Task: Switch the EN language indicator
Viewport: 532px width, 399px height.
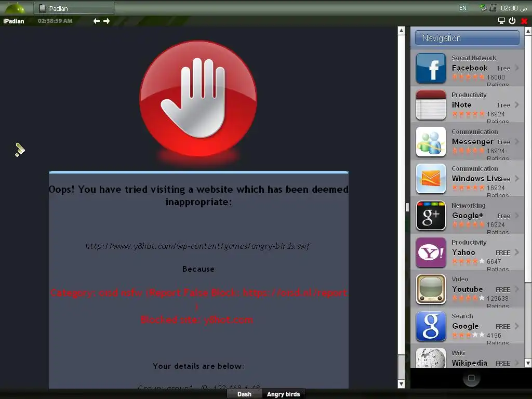Action: 463,8
